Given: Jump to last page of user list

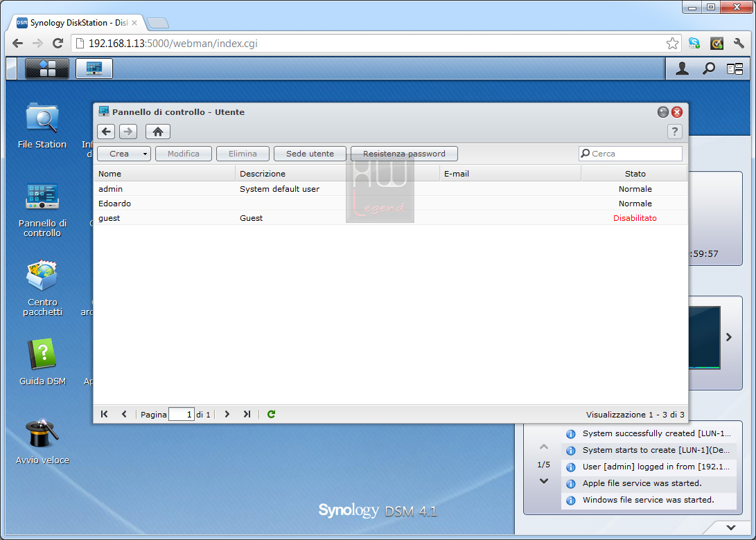Looking at the screenshot, I should pos(247,414).
